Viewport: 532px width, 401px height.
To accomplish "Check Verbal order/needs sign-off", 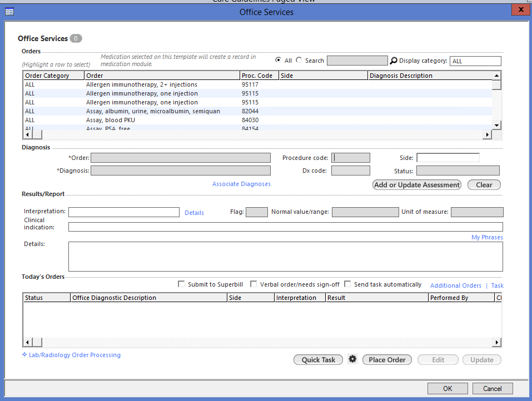I will click(x=253, y=284).
